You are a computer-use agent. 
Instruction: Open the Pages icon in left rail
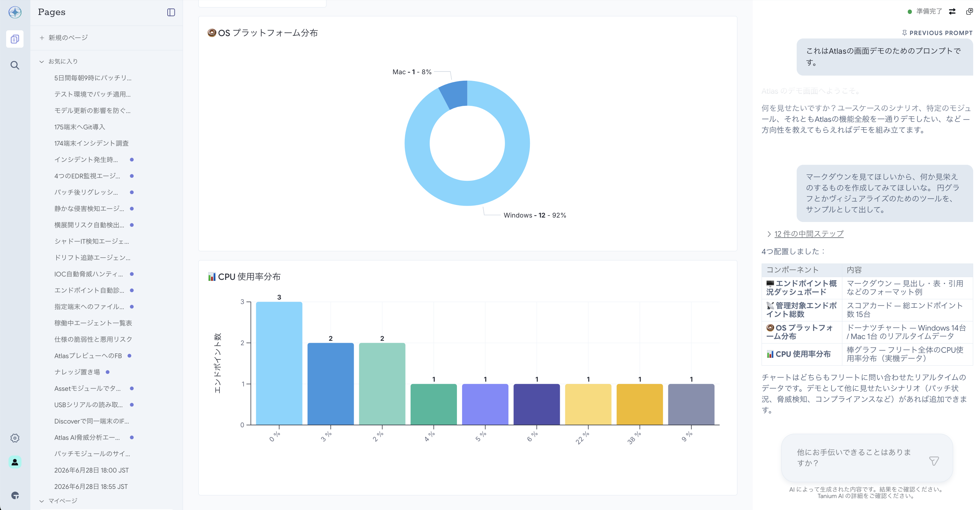[x=15, y=39]
